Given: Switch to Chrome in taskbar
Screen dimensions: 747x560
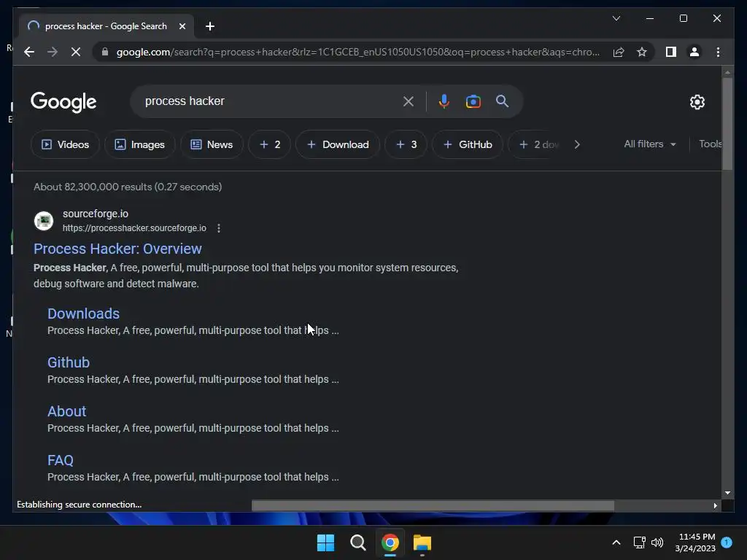Looking at the screenshot, I should tap(390, 542).
